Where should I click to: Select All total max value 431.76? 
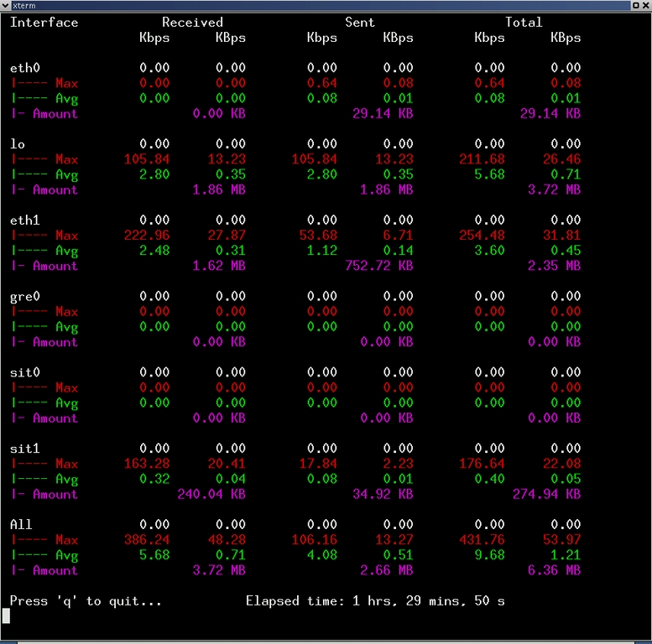pyautogui.click(x=482, y=540)
